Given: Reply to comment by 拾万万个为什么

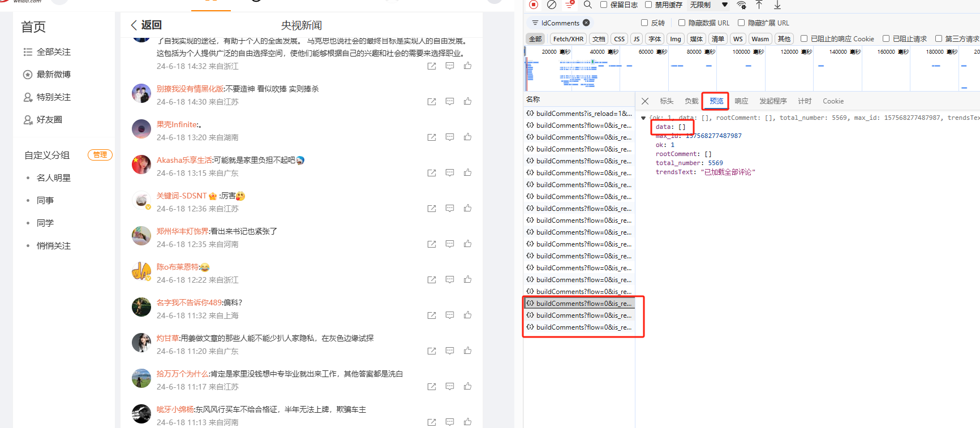Looking at the screenshot, I should [x=450, y=386].
